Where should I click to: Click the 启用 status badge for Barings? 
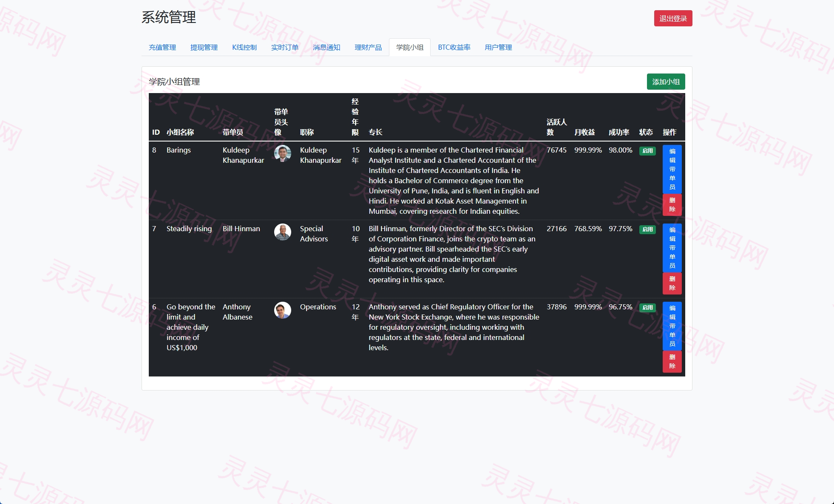pyautogui.click(x=647, y=151)
